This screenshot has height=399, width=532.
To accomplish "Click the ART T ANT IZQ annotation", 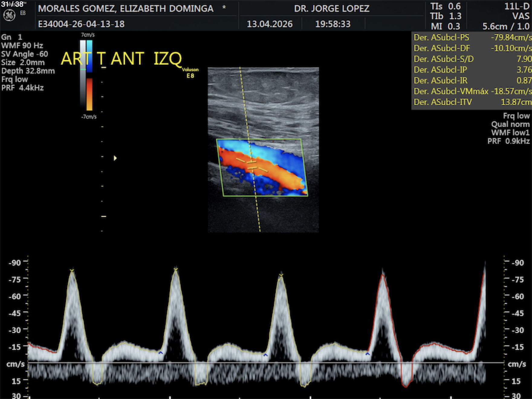I will tap(121, 59).
